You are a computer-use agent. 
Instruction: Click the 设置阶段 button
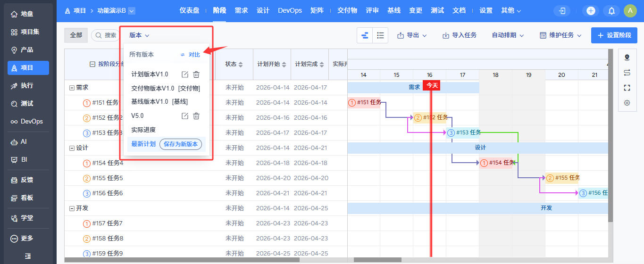coord(614,35)
